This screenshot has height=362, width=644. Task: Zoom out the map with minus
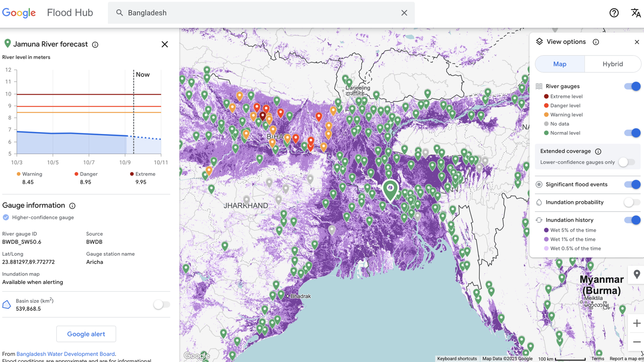click(636, 342)
